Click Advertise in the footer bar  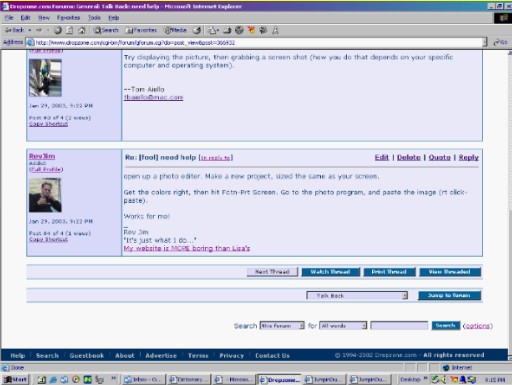point(161,356)
